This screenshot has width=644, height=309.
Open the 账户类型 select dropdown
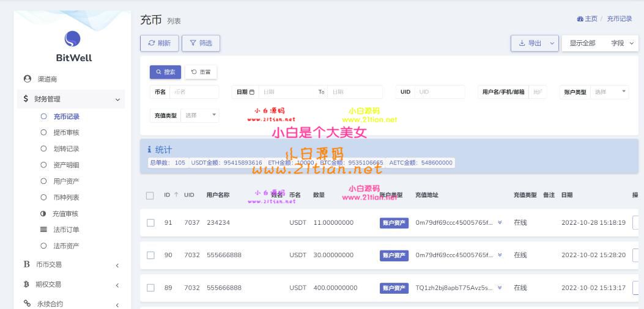610,92
